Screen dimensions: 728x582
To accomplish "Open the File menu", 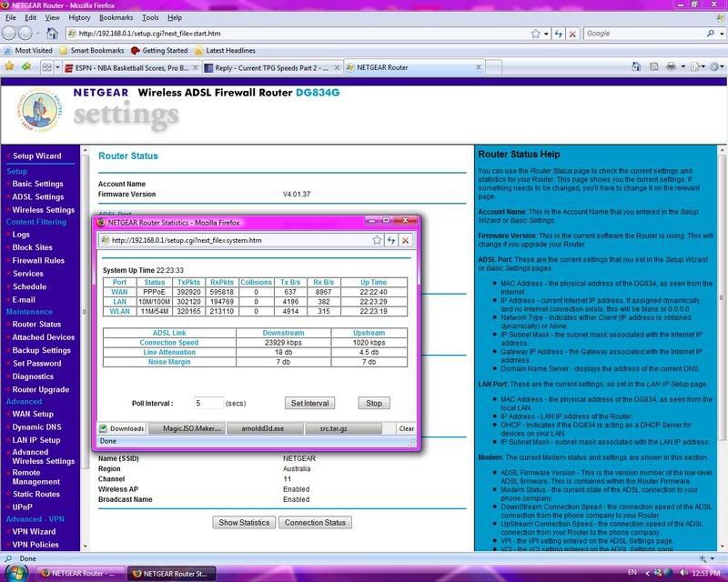I will [11, 17].
